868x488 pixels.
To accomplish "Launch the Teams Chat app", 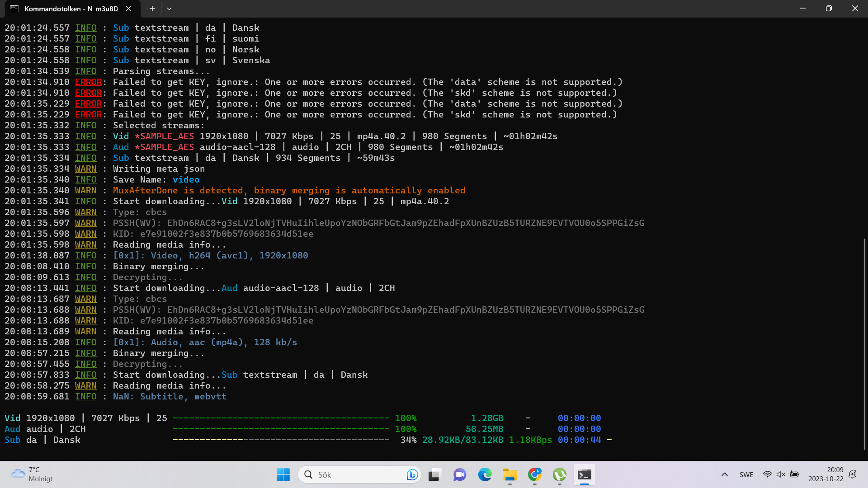I will tap(460, 474).
